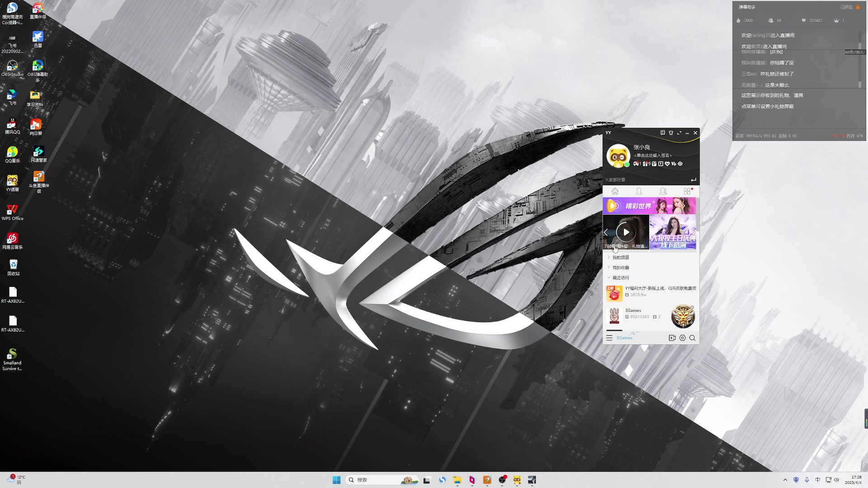Click the play-box icon in YY profile row
Image resolution: width=868 pixels, height=488 pixels.
pos(661,164)
